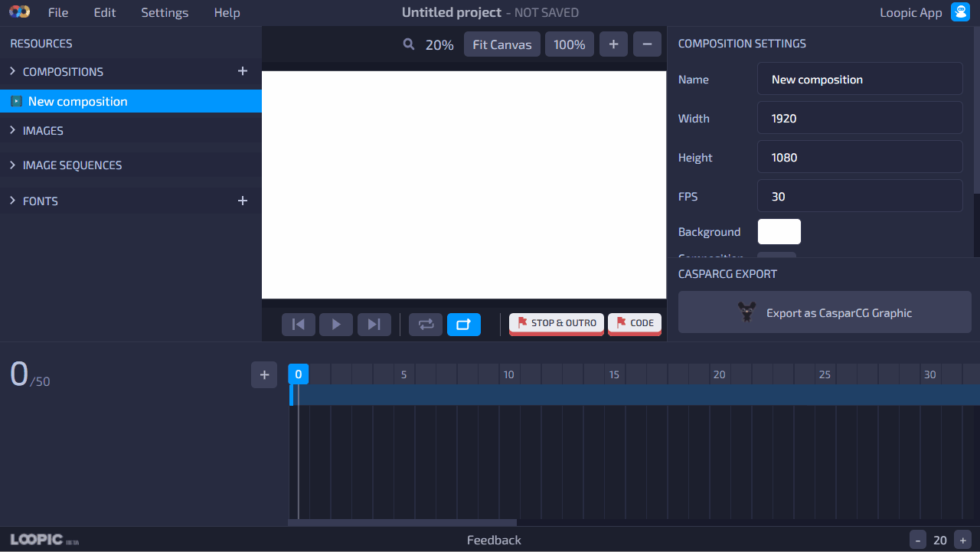Expand the IMAGES section

click(13, 130)
